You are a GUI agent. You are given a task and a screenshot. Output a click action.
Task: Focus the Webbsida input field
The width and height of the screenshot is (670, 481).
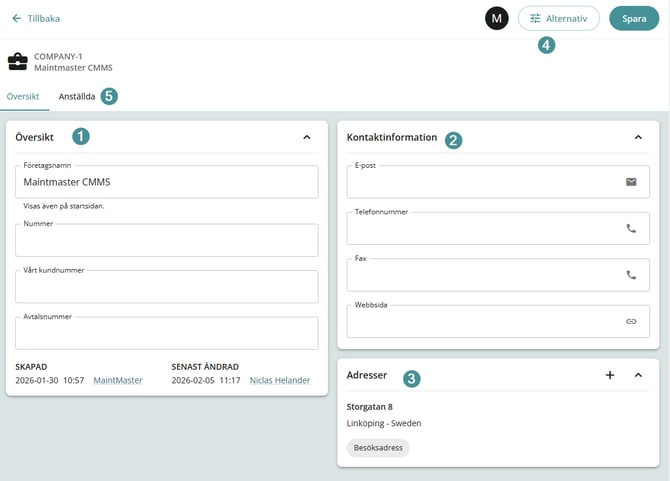(498, 321)
